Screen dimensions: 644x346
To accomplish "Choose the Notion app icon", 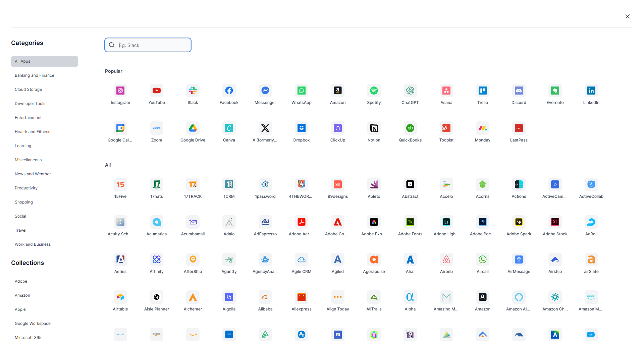I will [374, 128].
